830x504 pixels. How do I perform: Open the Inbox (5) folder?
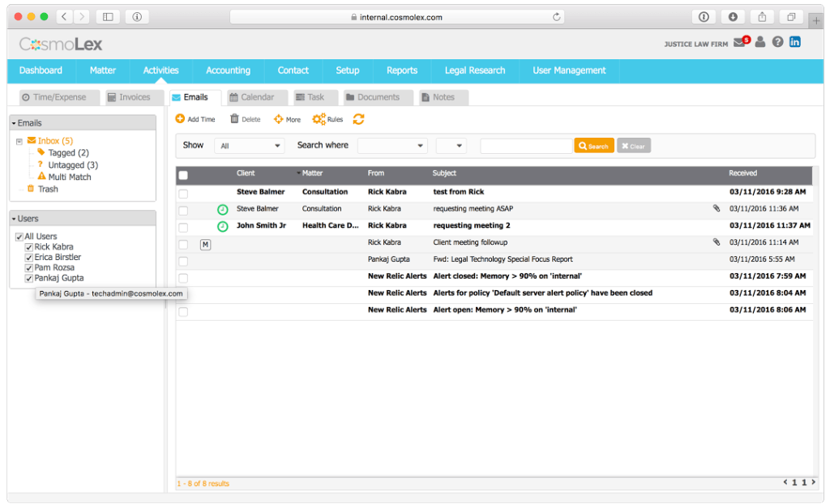click(55, 141)
